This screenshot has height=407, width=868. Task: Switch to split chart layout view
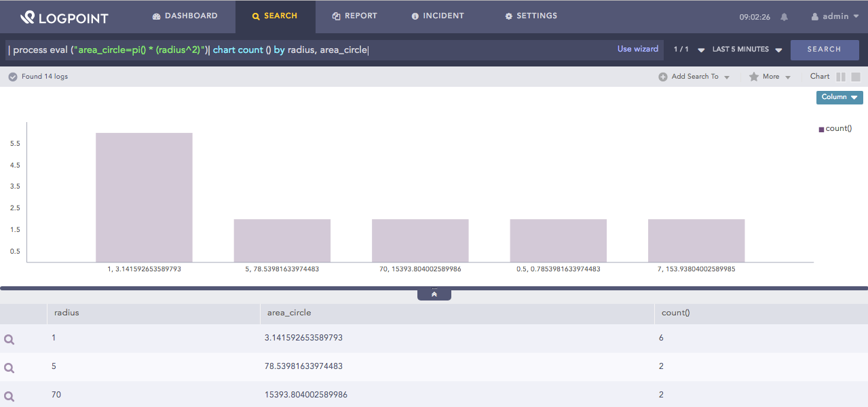(x=841, y=77)
